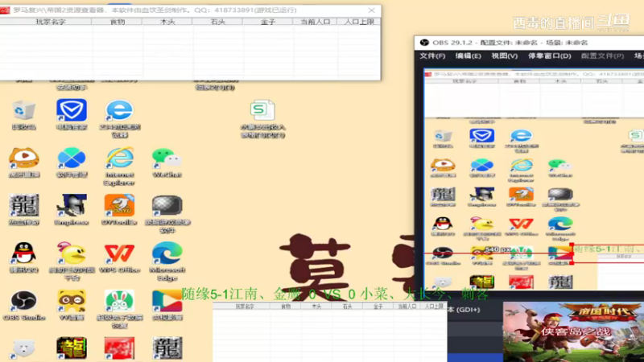Click 金子 column header in top resource viewer
Screen dimensions: 644x362
[267, 22]
